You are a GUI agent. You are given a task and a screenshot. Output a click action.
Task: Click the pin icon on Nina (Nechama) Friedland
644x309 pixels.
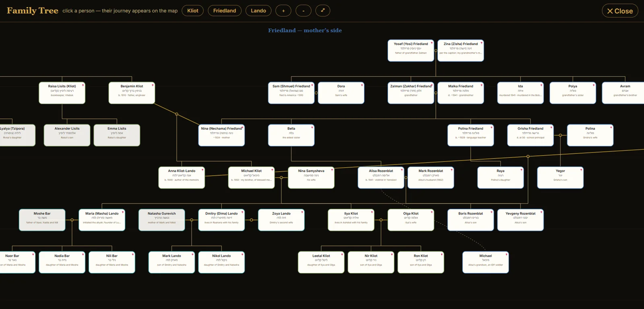[x=242, y=127]
